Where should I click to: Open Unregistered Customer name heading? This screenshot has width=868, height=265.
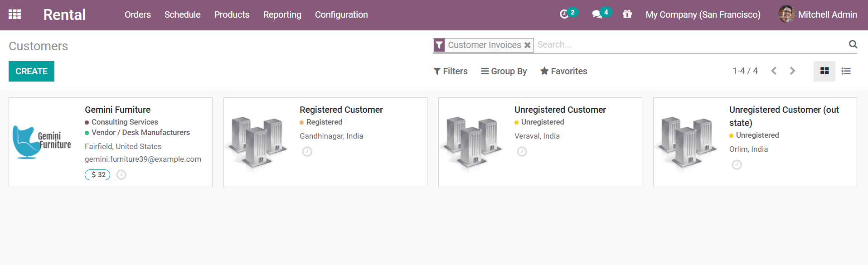pos(560,110)
